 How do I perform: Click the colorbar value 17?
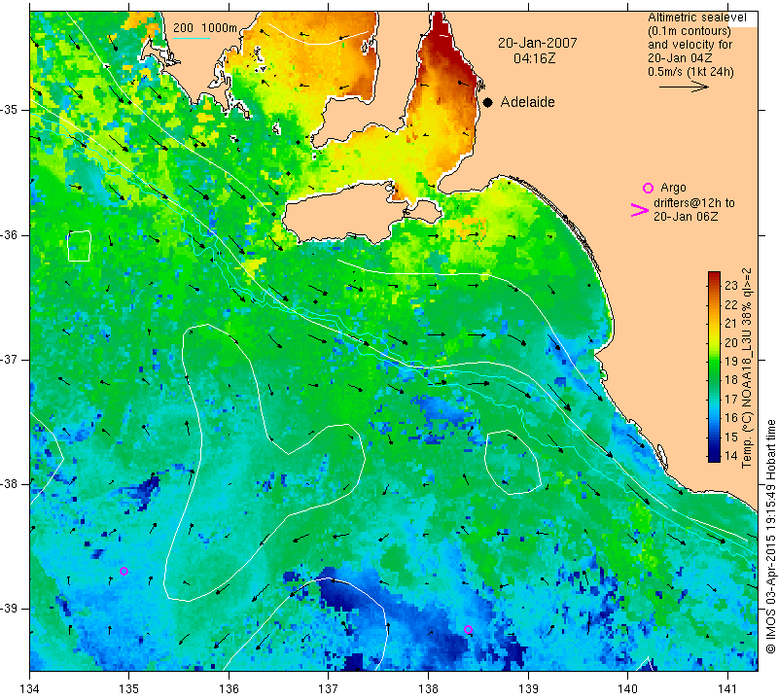click(731, 399)
